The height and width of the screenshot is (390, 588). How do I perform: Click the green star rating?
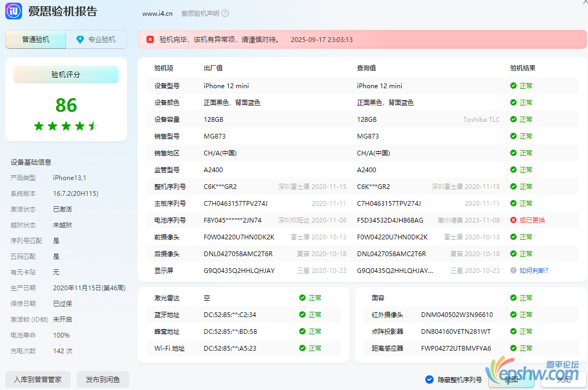click(66, 126)
